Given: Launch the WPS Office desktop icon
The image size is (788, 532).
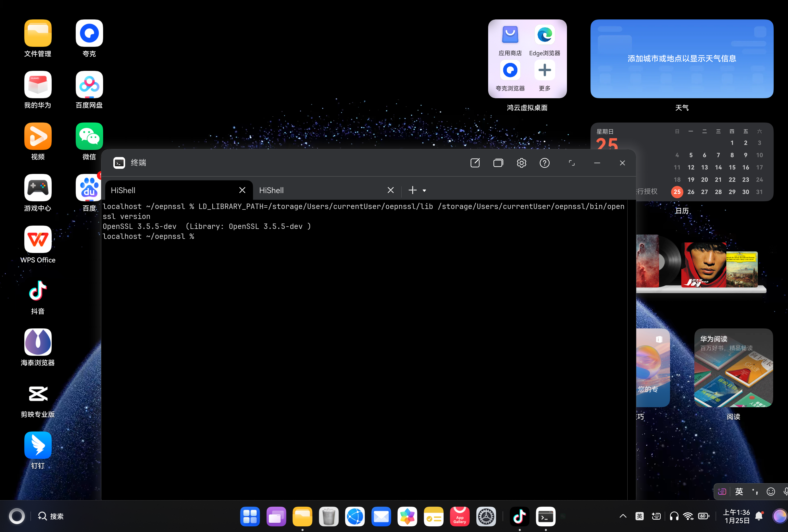Looking at the screenshot, I should pos(38,239).
